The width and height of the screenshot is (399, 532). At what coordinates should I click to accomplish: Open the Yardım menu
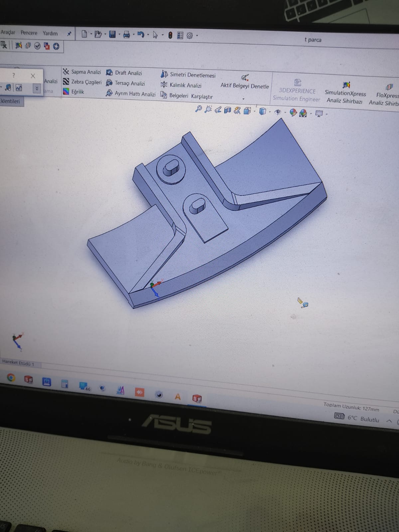(50, 33)
